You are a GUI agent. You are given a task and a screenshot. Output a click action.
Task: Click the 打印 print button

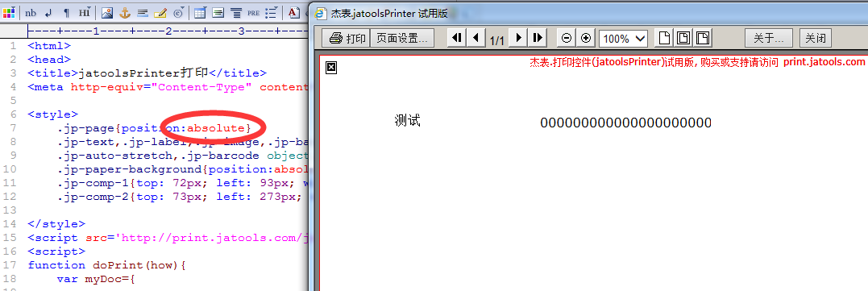click(347, 38)
